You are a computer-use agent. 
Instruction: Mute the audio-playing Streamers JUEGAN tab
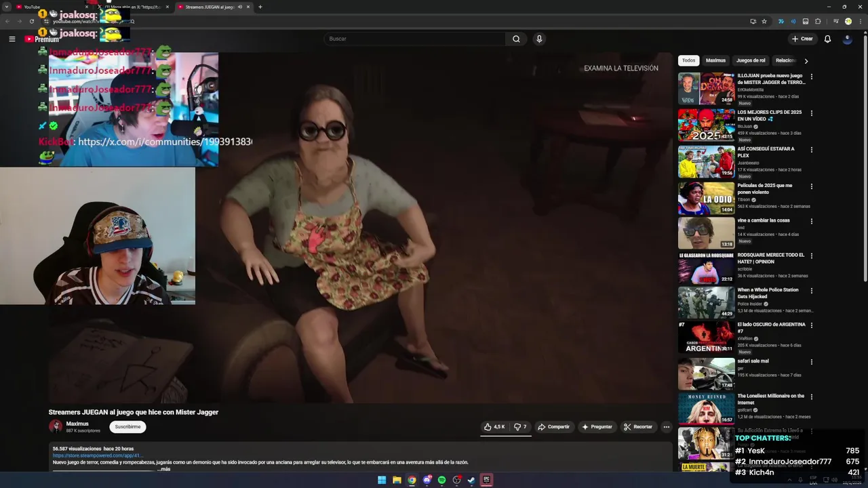pyautogui.click(x=239, y=7)
